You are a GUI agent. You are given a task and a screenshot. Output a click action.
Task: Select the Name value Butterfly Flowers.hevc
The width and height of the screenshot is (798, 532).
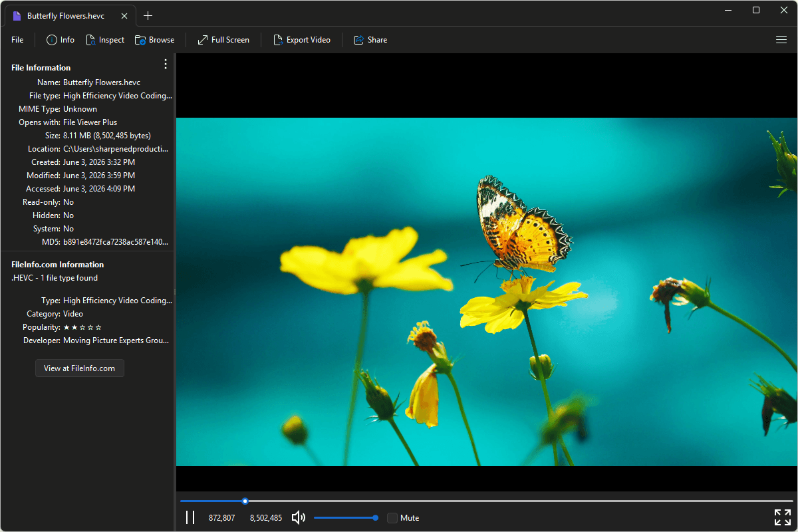(x=102, y=82)
